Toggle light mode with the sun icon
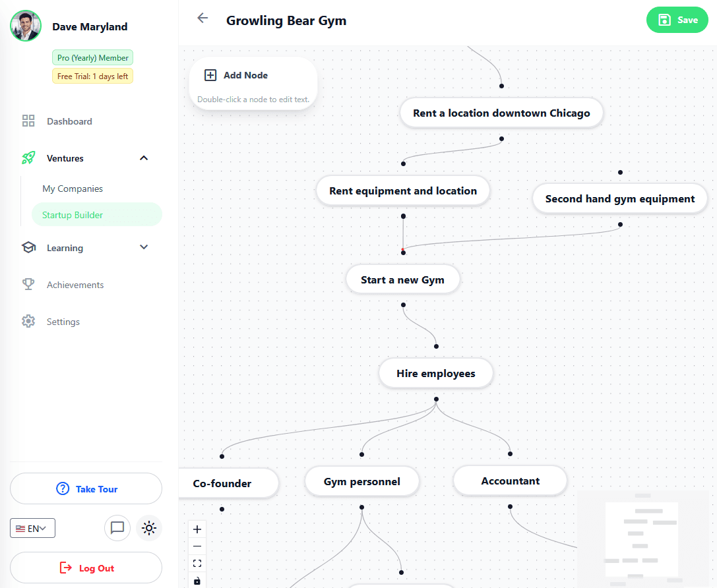The height and width of the screenshot is (588, 717). [x=149, y=528]
